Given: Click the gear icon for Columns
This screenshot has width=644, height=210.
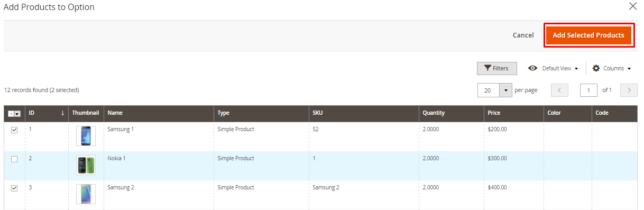Looking at the screenshot, I should [596, 68].
